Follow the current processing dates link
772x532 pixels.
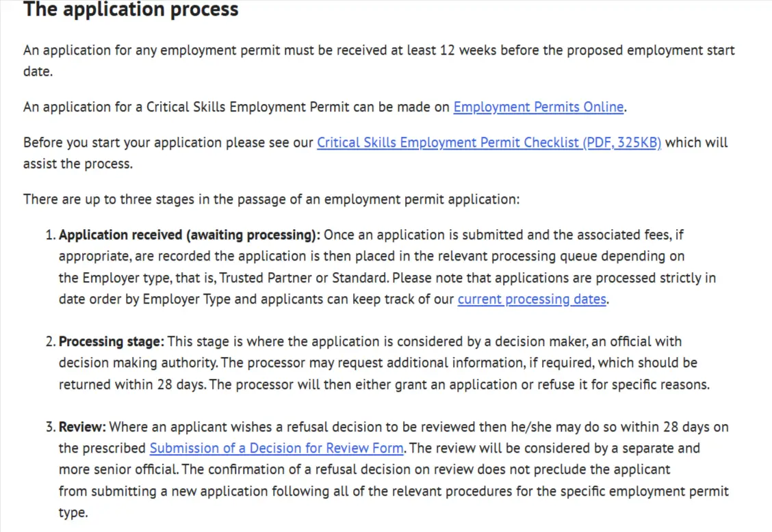532,300
